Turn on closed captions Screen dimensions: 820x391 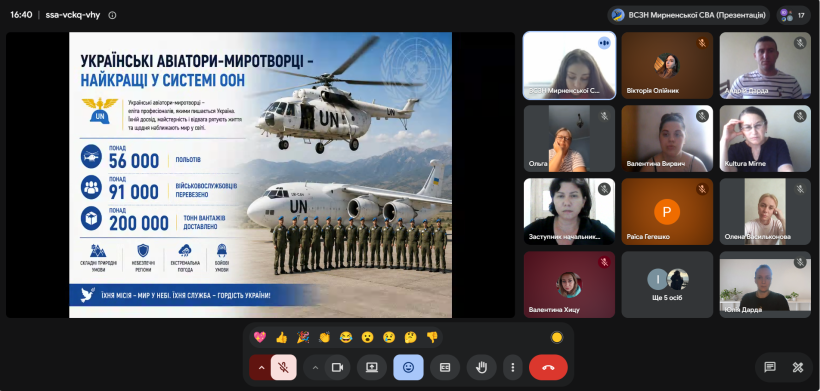click(445, 367)
